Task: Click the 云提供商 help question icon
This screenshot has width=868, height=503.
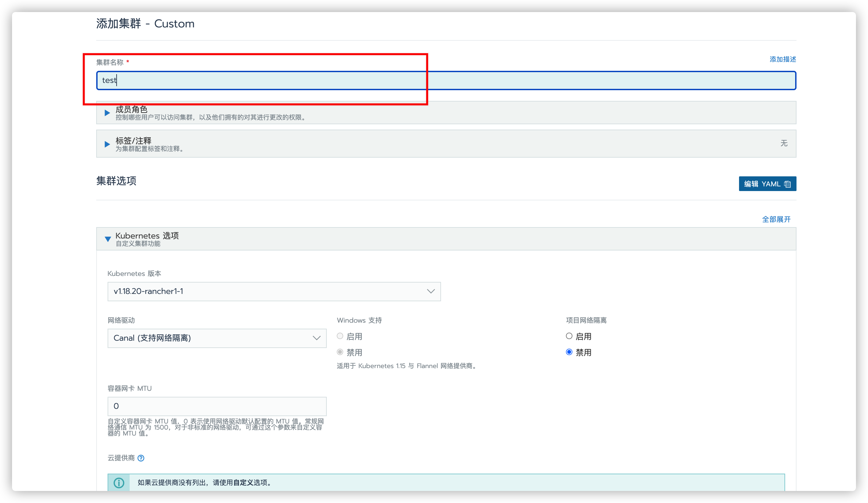Action: [141, 458]
